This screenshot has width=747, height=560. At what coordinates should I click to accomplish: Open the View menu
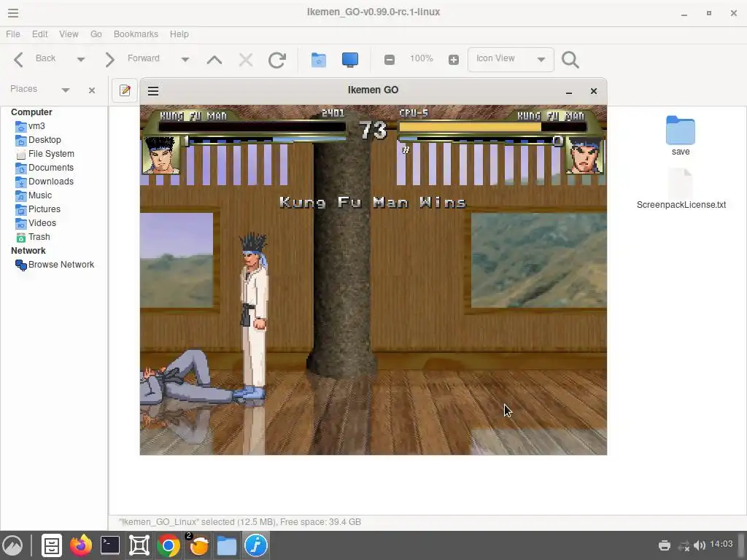(x=69, y=34)
